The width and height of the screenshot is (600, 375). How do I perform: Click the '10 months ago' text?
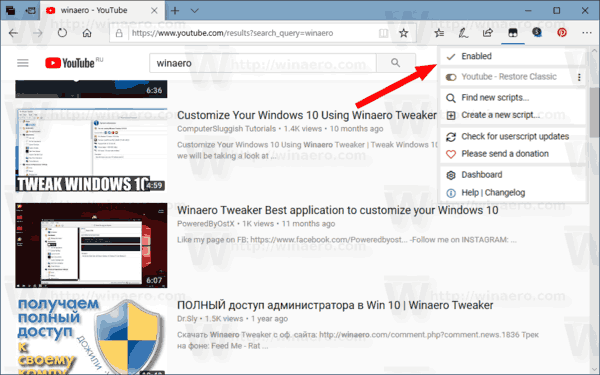coord(356,129)
